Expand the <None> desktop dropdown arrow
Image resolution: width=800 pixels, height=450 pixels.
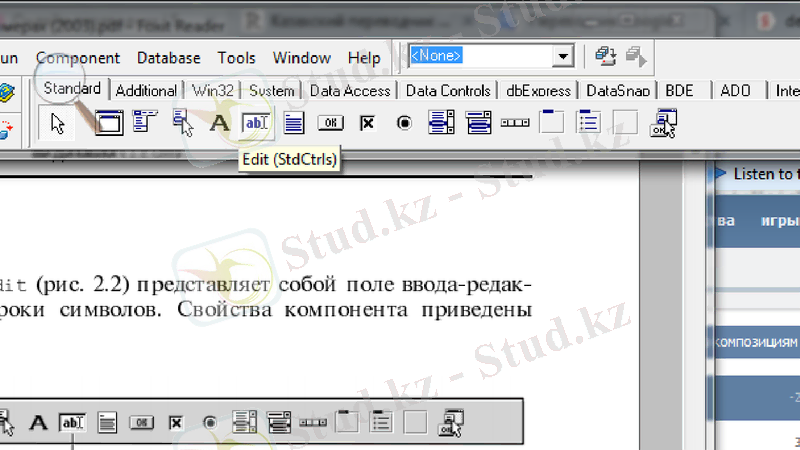[563, 56]
